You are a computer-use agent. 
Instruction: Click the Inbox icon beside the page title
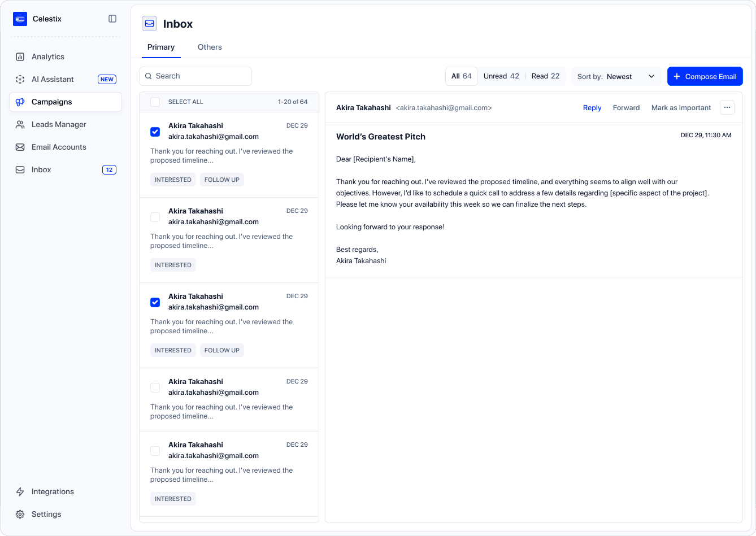(149, 24)
